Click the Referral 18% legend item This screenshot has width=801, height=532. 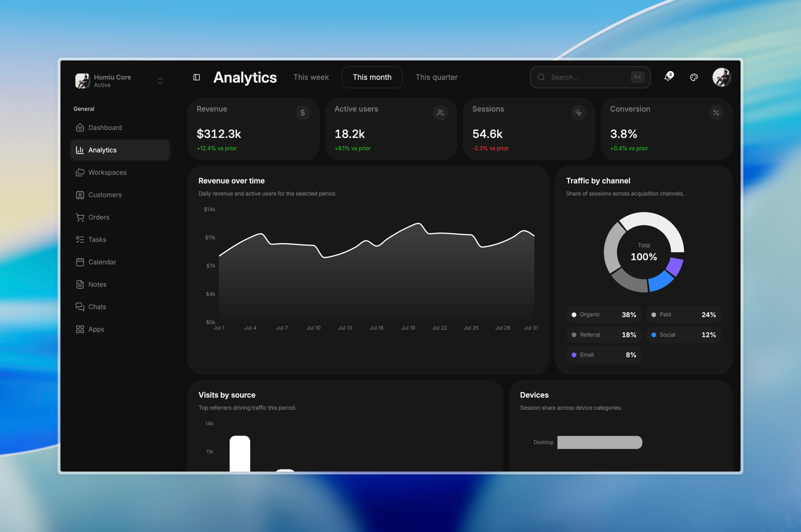click(604, 335)
